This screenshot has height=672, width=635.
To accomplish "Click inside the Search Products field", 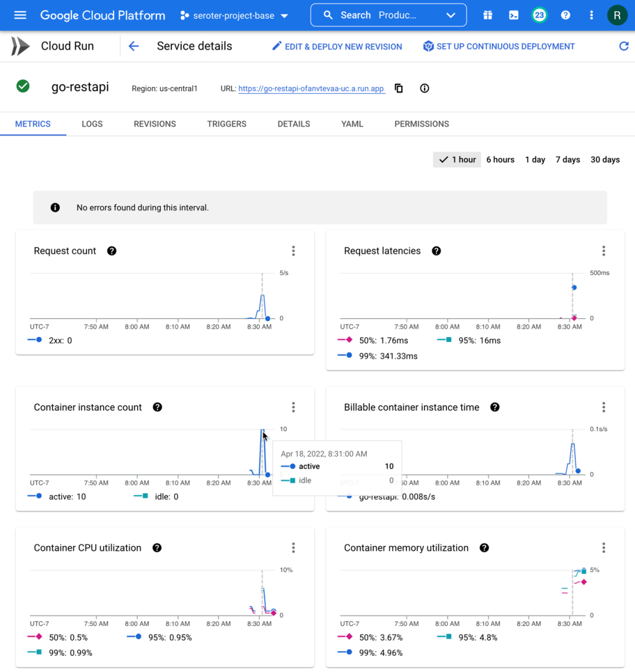I will (372, 15).
